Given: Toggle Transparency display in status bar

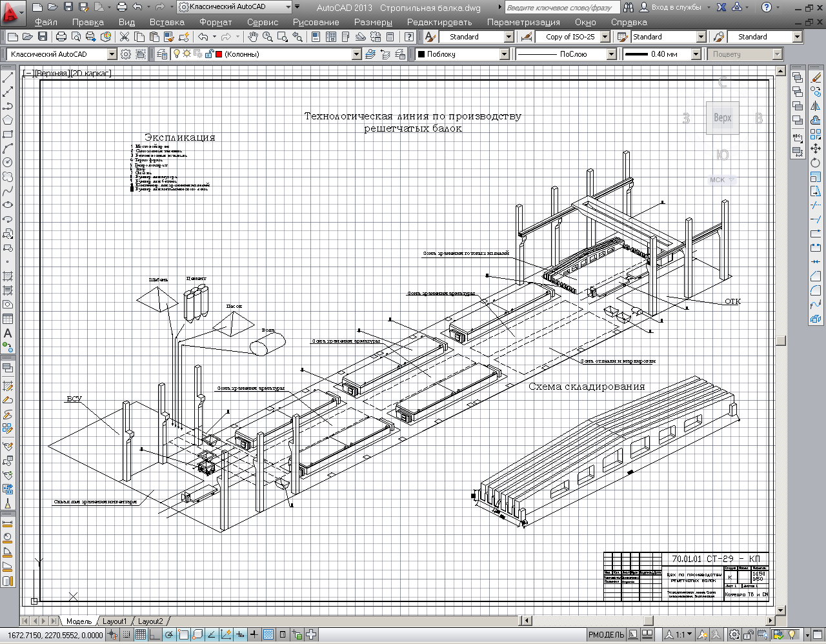Looking at the screenshot, I should point(268,635).
